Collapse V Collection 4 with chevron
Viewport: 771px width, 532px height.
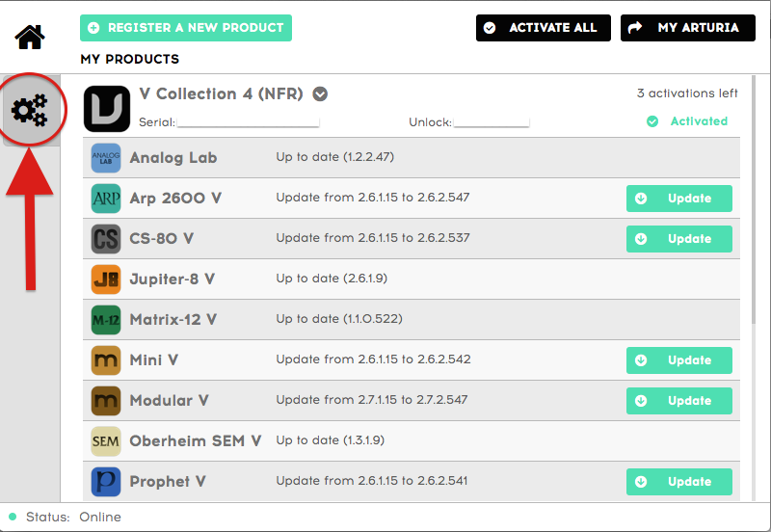point(320,93)
